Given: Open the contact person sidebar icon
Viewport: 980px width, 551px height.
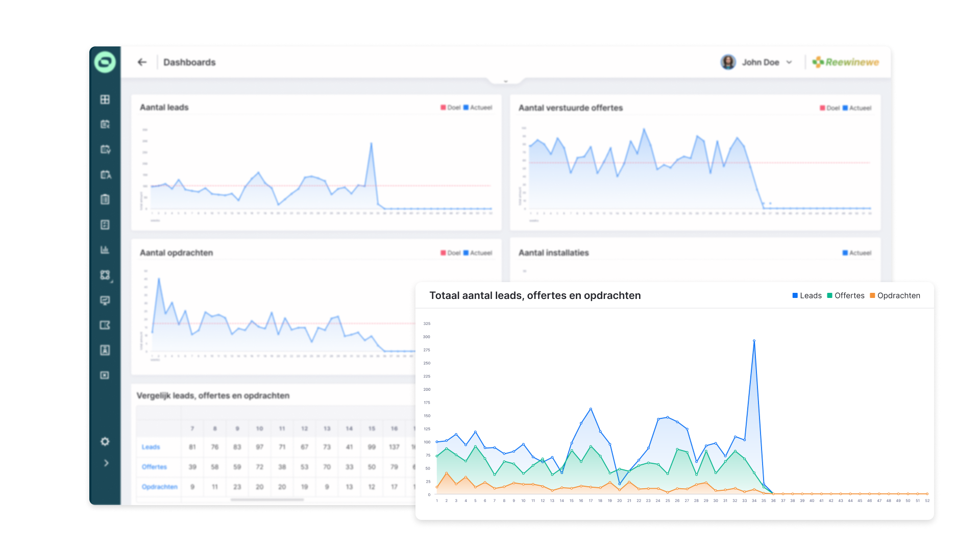Looking at the screenshot, I should coord(105,350).
